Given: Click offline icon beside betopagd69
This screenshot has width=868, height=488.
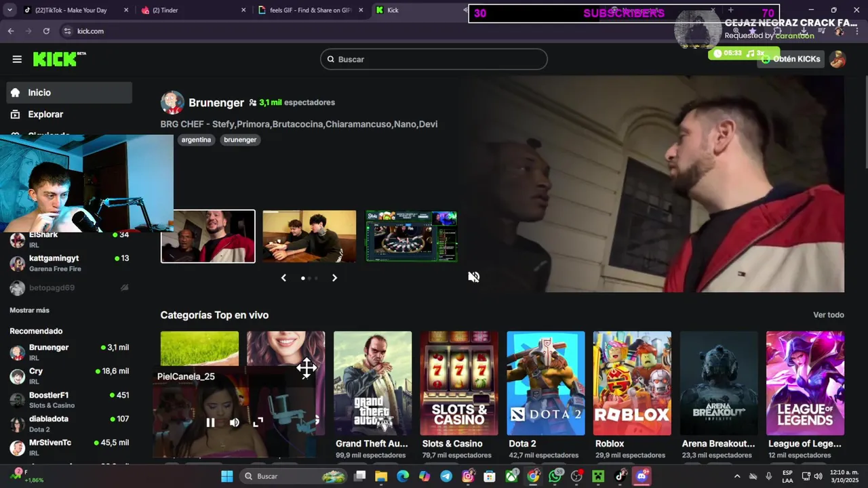Looking at the screenshot, I should [124, 287].
